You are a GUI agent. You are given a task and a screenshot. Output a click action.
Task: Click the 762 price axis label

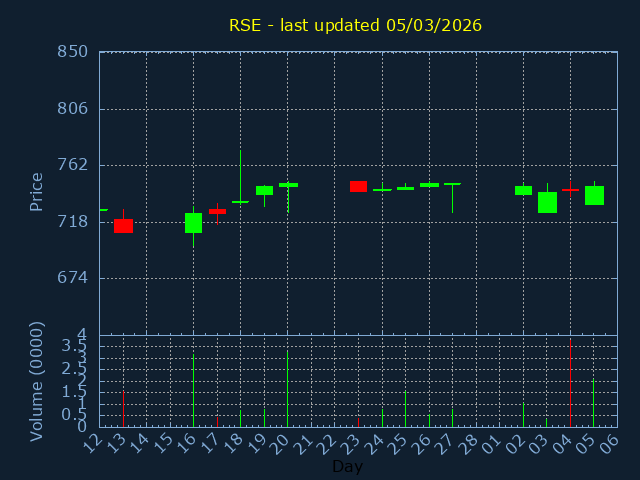(x=72, y=165)
